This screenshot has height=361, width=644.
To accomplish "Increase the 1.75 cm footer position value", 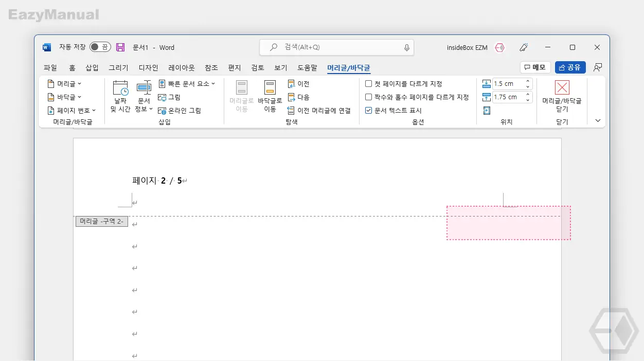I will (x=528, y=95).
